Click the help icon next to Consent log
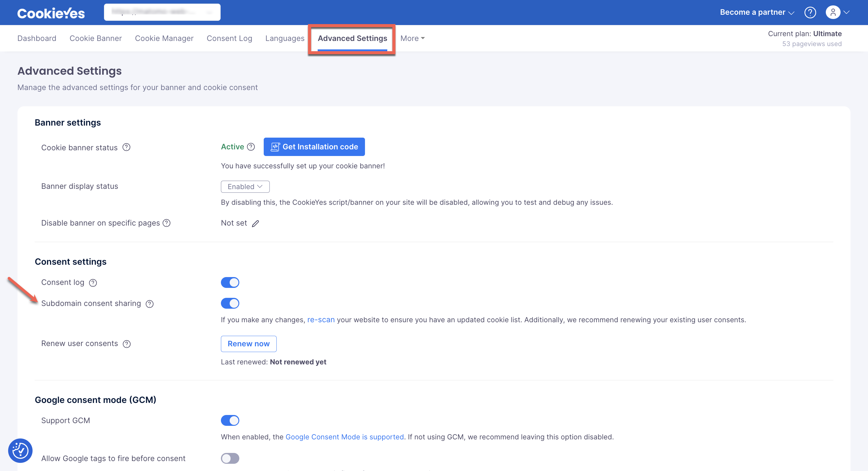868x471 pixels. coord(93,283)
